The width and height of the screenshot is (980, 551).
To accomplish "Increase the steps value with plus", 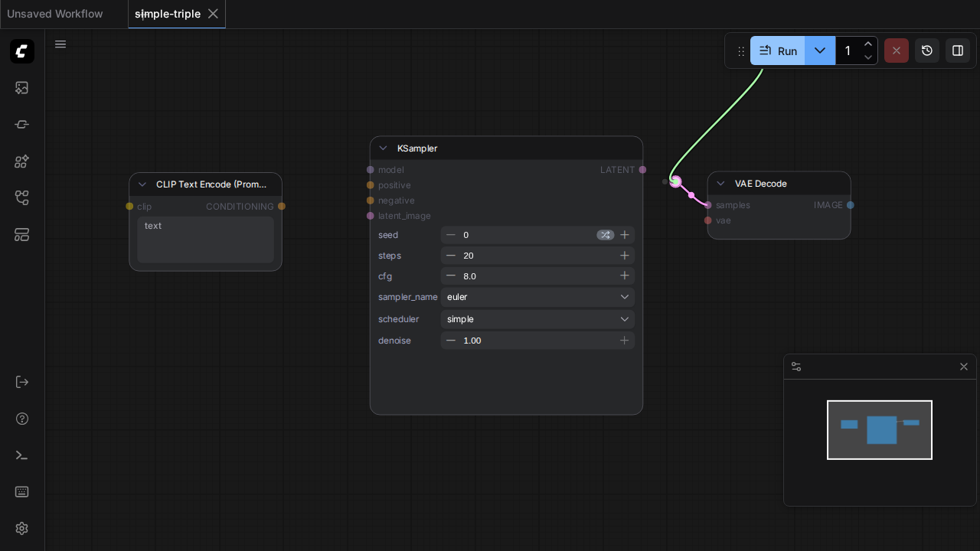I will (625, 256).
